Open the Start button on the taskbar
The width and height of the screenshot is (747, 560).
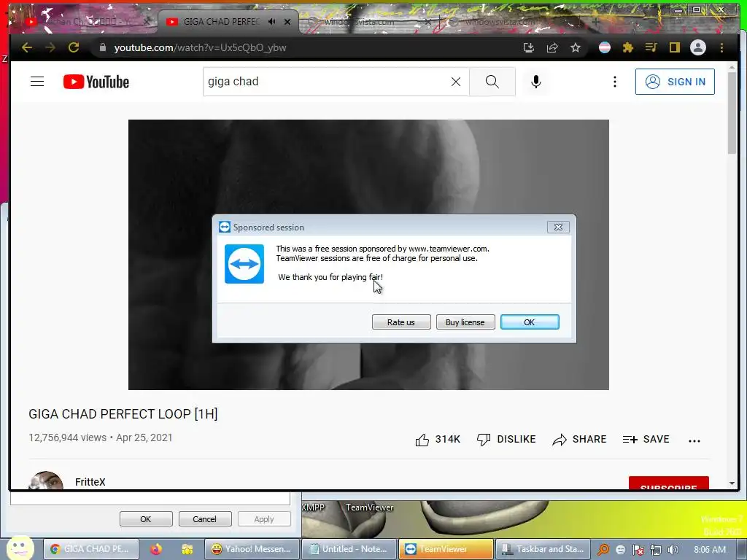pyautogui.click(x=20, y=548)
